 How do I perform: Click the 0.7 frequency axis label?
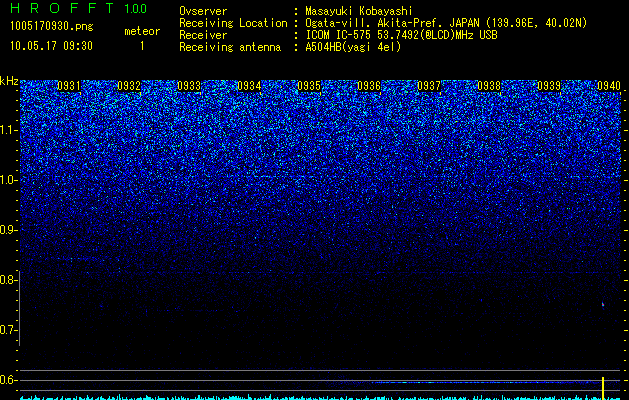[x=7, y=330]
